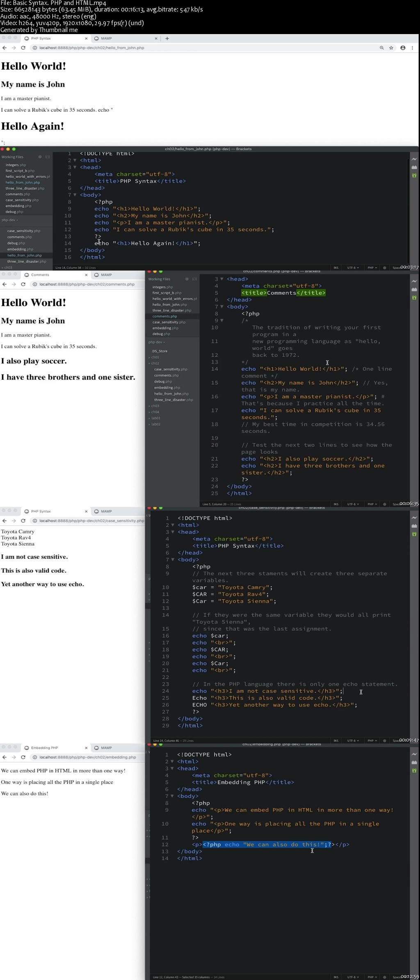Open the Chrome profile avatar icon

[x=403, y=48]
